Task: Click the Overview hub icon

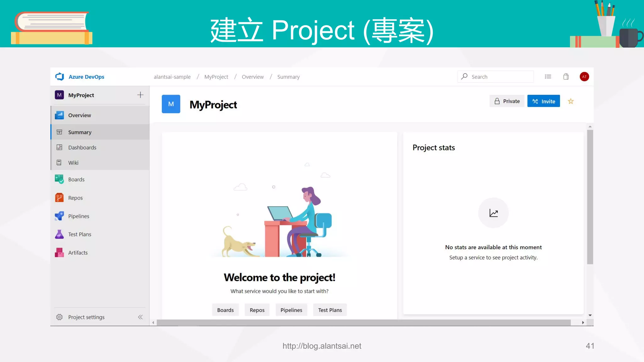Action: click(x=59, y=115)
